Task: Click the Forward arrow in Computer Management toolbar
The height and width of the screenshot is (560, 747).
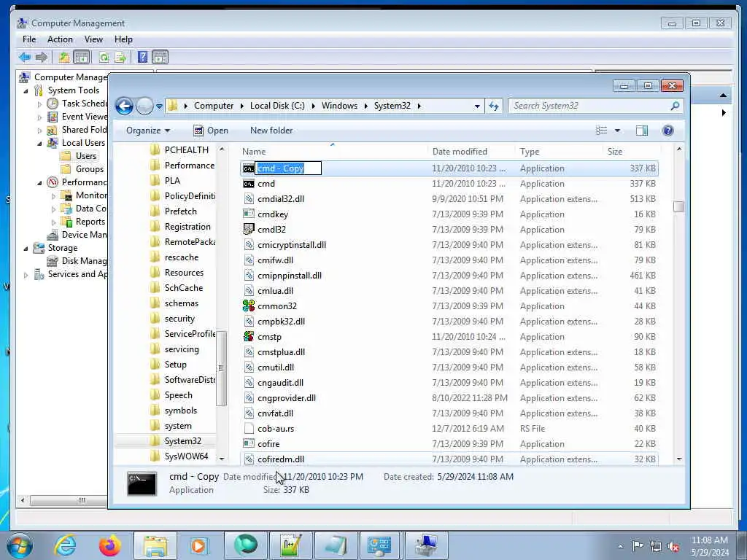Action: pyautogui.click(x=42, y=58)
